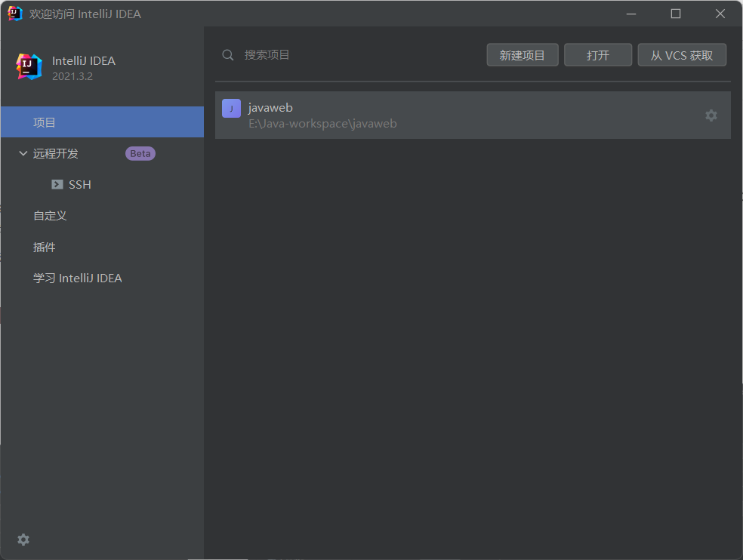
Task: Click the E:\Java-workspace\javaweb path text
Action: (x=322, y=124)
